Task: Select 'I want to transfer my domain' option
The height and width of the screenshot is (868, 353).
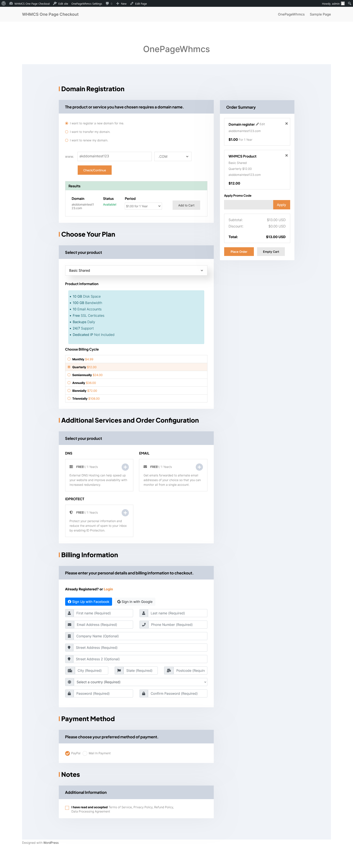Action: click(67, 132)
